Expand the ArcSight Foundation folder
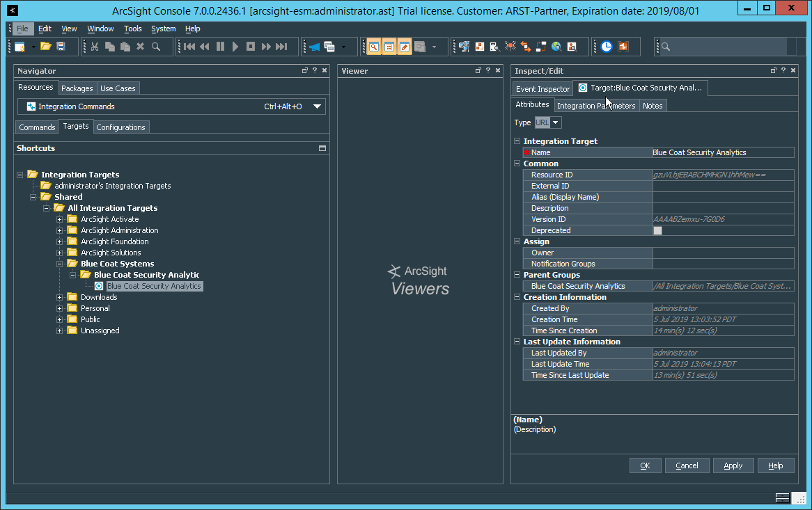 click(60, 241)
